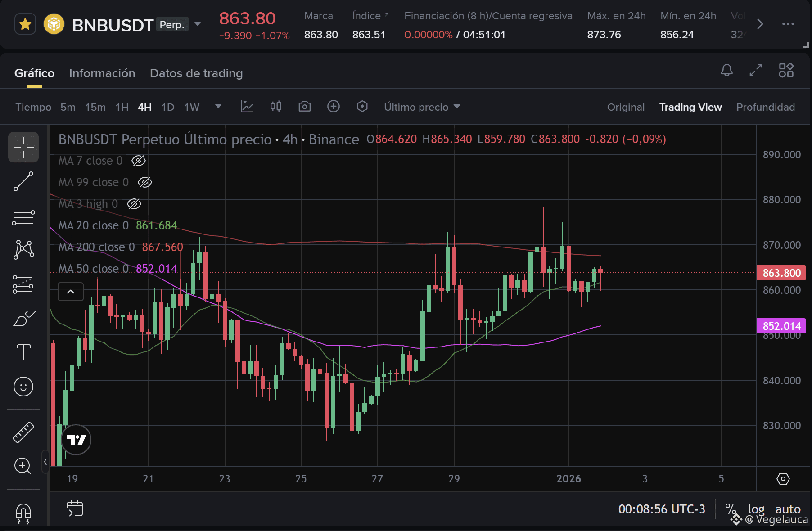Show the MA 3 high indicator
This screenshot has height=531, width=812.
coord(134,204)
